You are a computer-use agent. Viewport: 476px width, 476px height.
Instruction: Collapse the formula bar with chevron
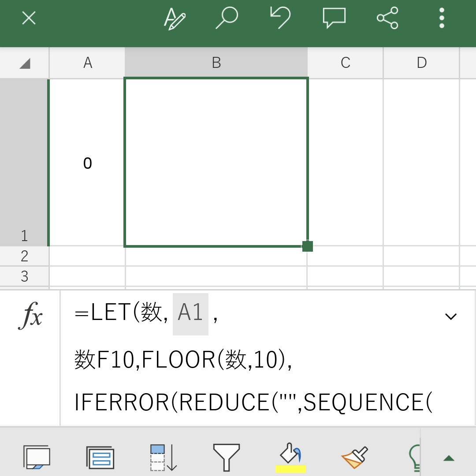451,316
